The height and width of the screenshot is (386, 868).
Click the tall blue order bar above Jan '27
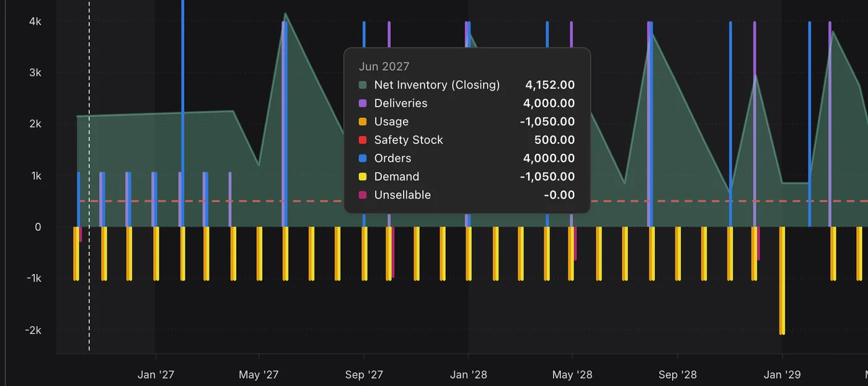[x=183, y=113]
